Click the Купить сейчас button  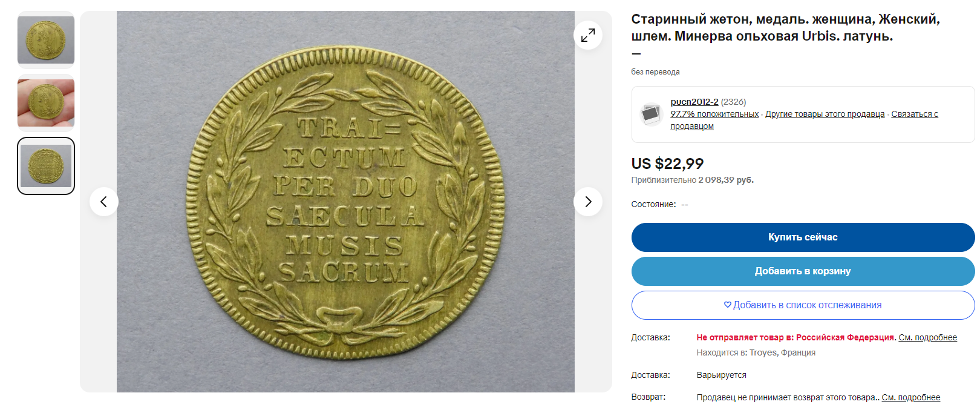point(803,237)
